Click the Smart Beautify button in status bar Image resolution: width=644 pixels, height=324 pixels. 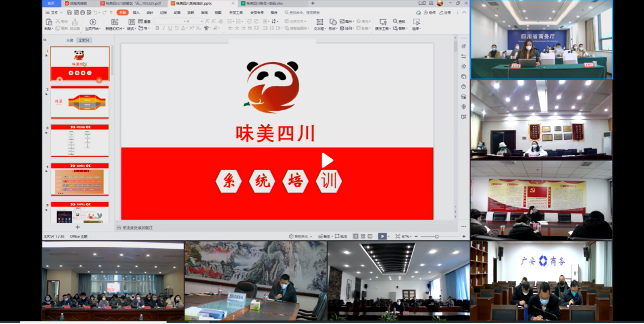click(300, 237)
